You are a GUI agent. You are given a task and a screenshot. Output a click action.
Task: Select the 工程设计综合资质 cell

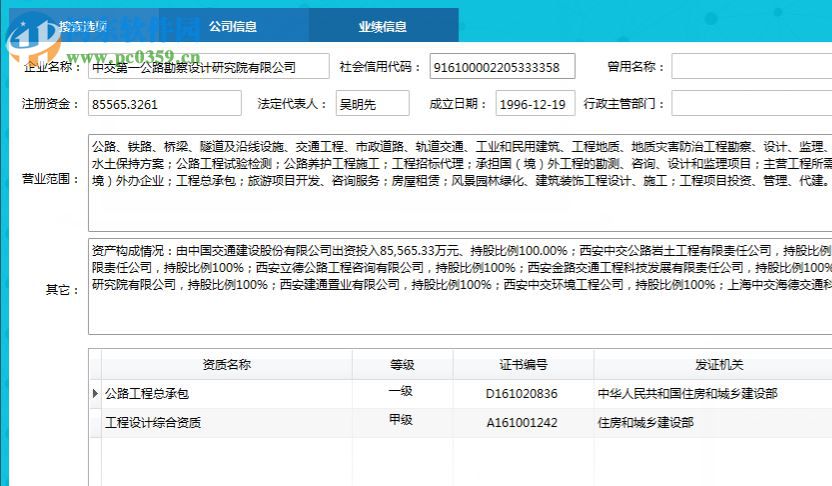[227, 423]
